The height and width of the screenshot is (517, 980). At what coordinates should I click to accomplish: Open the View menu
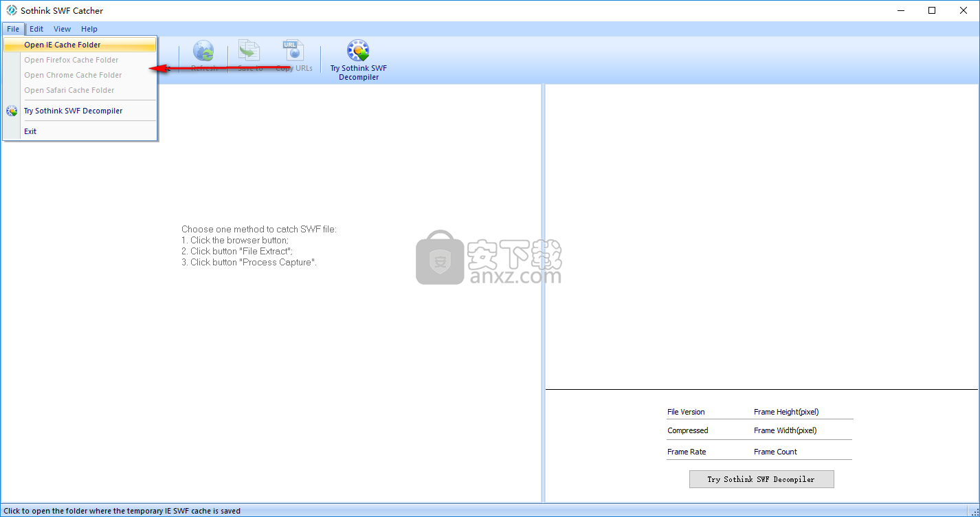pyautogui.click(x=63, y=29)
